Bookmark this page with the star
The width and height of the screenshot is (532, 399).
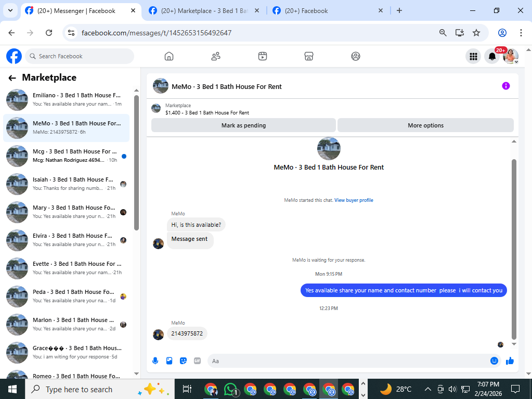476,33
